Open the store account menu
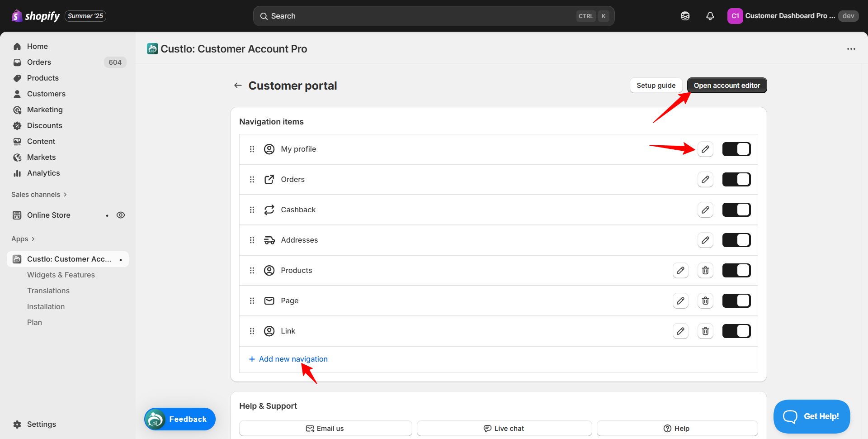 pyautogui.click(x=793, y=16)
